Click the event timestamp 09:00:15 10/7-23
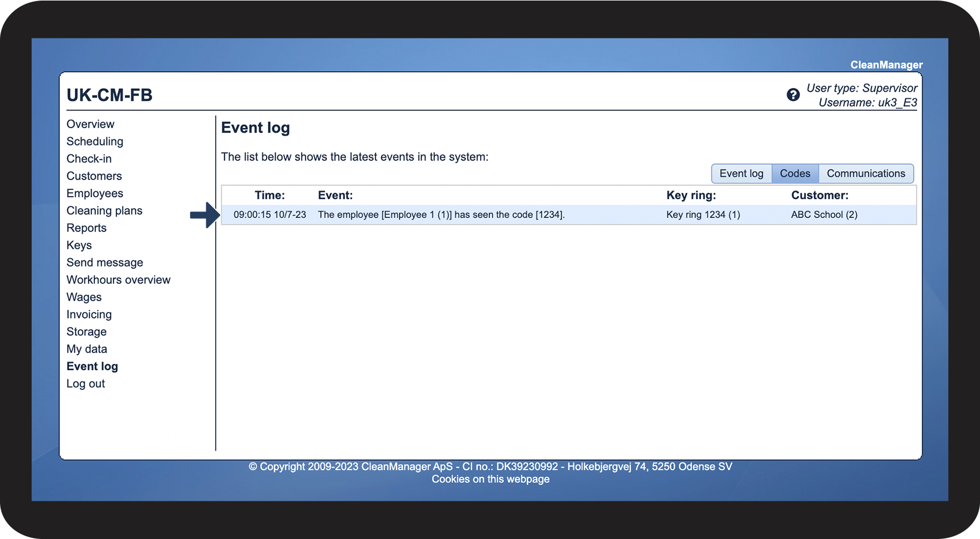This screenshot has height=539, width=980. [x=270, y=215]
